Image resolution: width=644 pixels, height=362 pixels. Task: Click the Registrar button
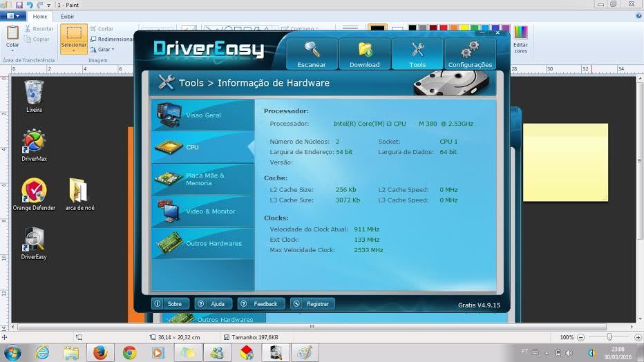312,304
